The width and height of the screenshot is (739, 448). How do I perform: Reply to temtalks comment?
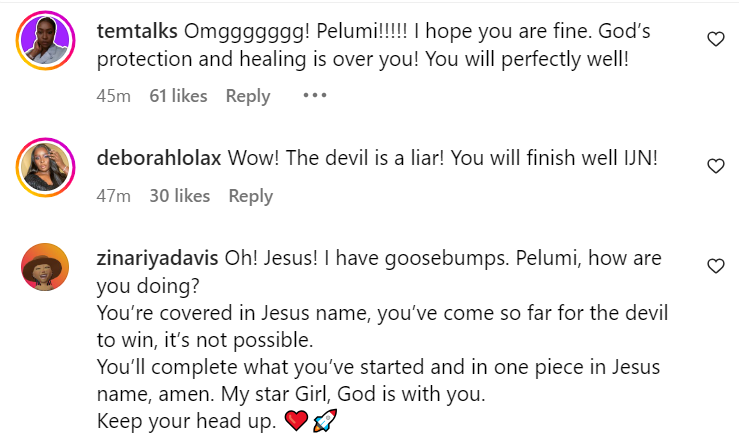248,96
